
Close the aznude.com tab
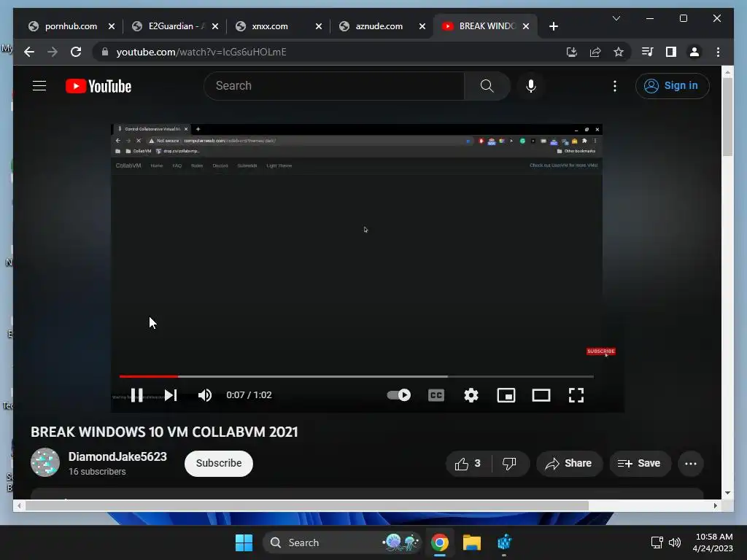pyautogui.click(x=422, y=26)
